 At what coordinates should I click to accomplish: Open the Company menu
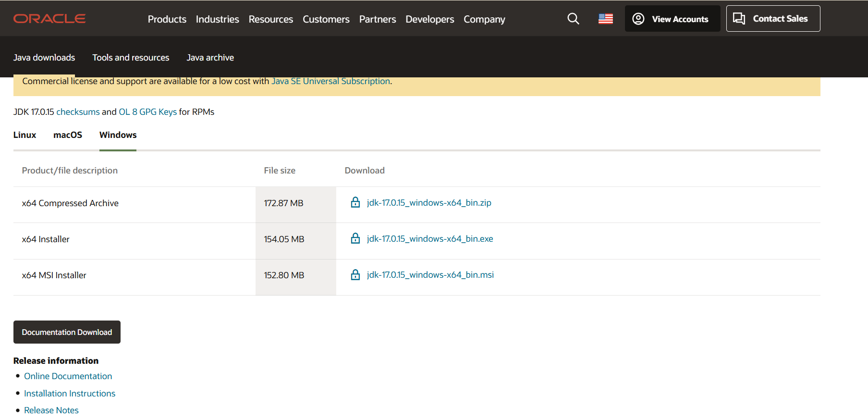click(x=485, y=19)
